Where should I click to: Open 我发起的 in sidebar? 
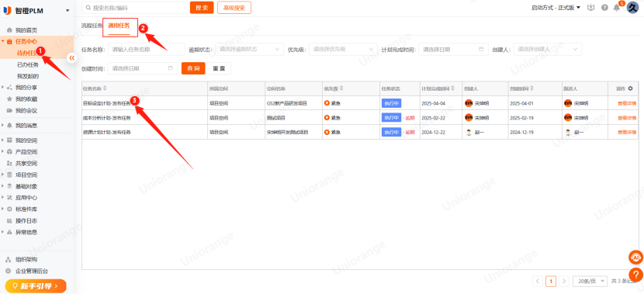(28, 76)
